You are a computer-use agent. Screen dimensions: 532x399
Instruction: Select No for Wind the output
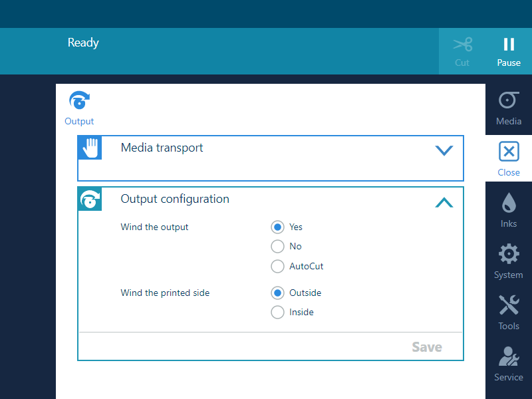pyautogui.click(x=278, y=247)
